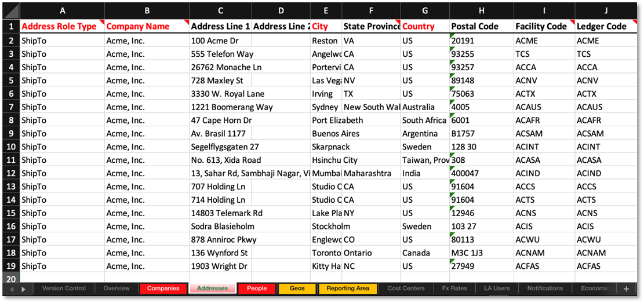This screenshot has height=303, width=644.
Task: Select column D header
Action: point(281,11)
